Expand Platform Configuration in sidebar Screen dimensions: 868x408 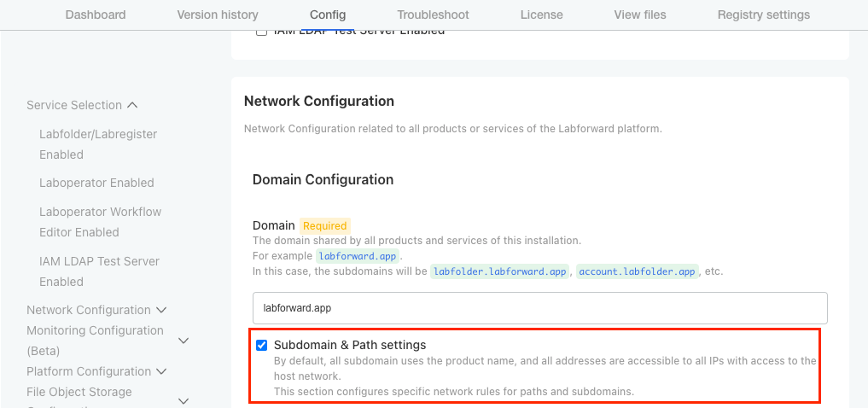click(161, 371)
